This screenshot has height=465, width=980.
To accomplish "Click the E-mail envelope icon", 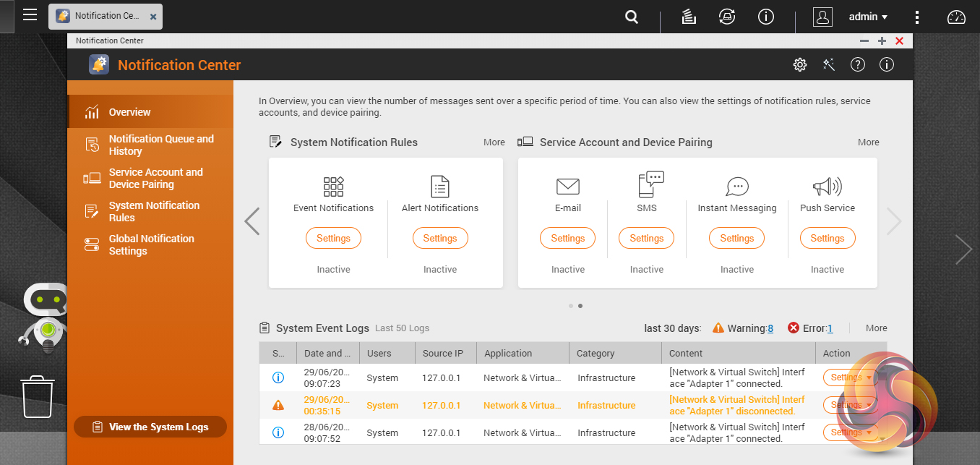I will (x=568, y=187).
